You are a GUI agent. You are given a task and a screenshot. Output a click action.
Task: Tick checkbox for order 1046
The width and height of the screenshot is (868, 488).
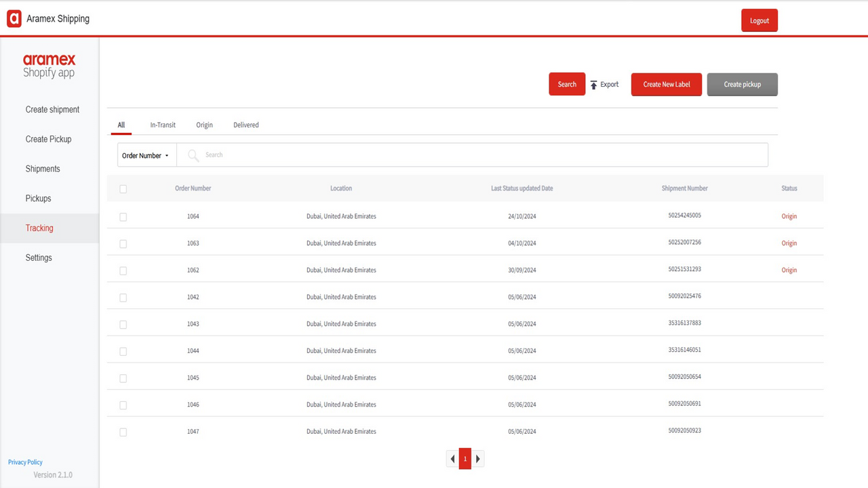123,405
